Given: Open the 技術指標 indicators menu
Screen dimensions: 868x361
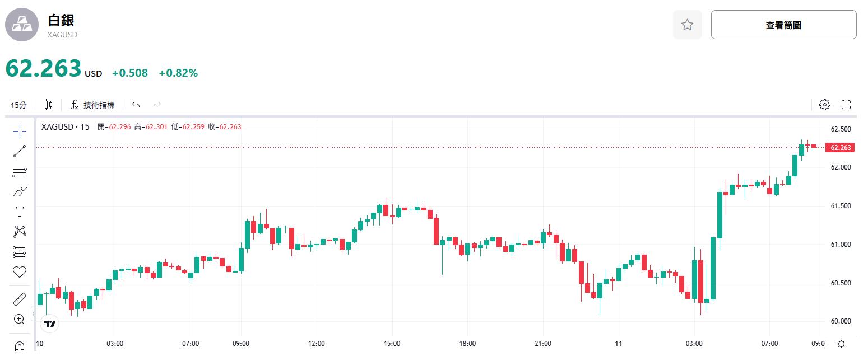Looking at the screenshot, I should [92, 105].
